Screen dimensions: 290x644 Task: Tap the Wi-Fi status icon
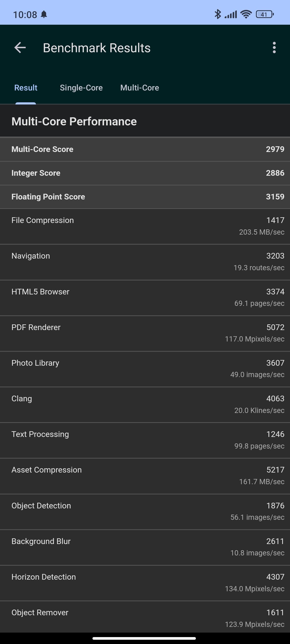tap(246, 14)
